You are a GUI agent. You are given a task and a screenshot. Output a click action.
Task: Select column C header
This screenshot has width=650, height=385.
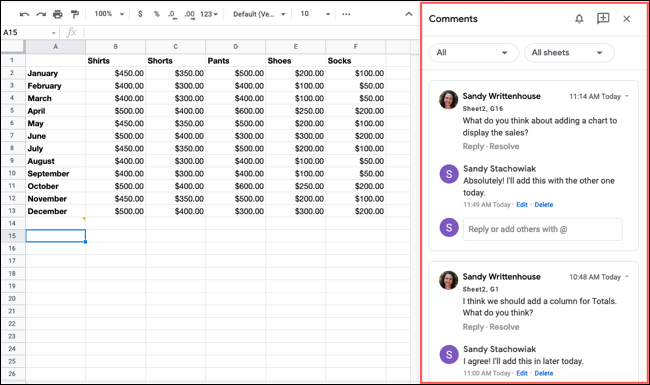click(x=176, y=47)
